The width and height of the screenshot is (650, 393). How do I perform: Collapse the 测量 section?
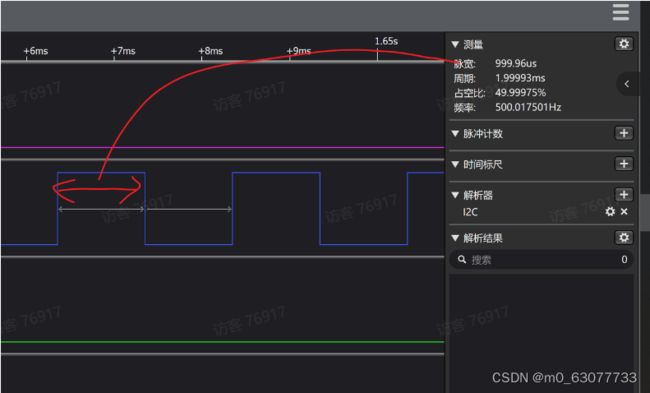point(455,44)
